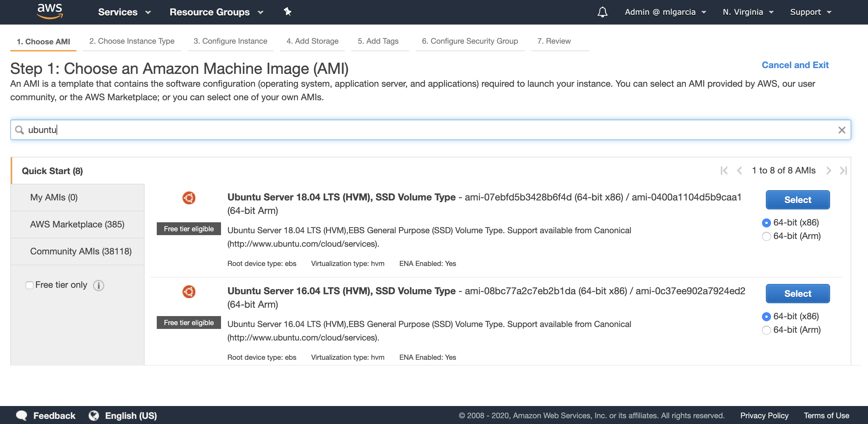This screenshot has height=424, width=868.
Task: Open the Community AMIs category
Action: click(81, 252)
